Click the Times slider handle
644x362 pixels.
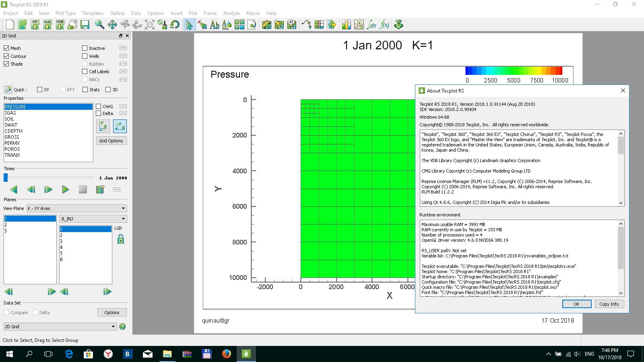tap(6, 177)
